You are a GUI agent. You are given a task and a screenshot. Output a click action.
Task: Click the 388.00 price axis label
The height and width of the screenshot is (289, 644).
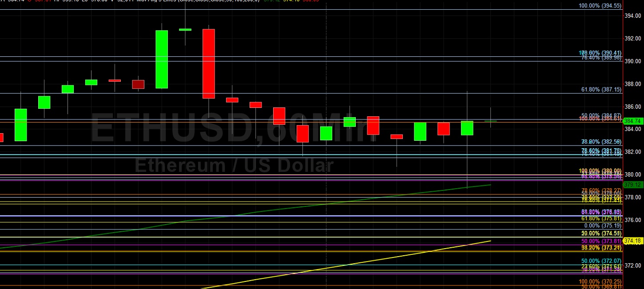633,84
